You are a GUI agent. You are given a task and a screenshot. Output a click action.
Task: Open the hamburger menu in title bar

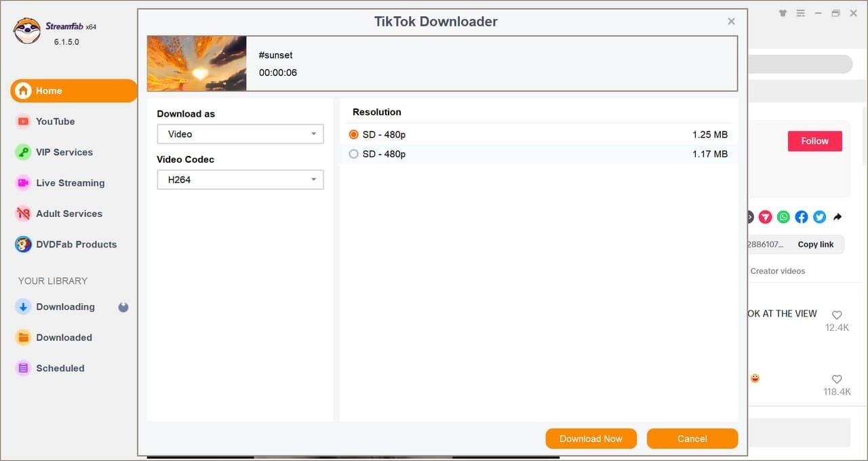(x=801, y=13)
